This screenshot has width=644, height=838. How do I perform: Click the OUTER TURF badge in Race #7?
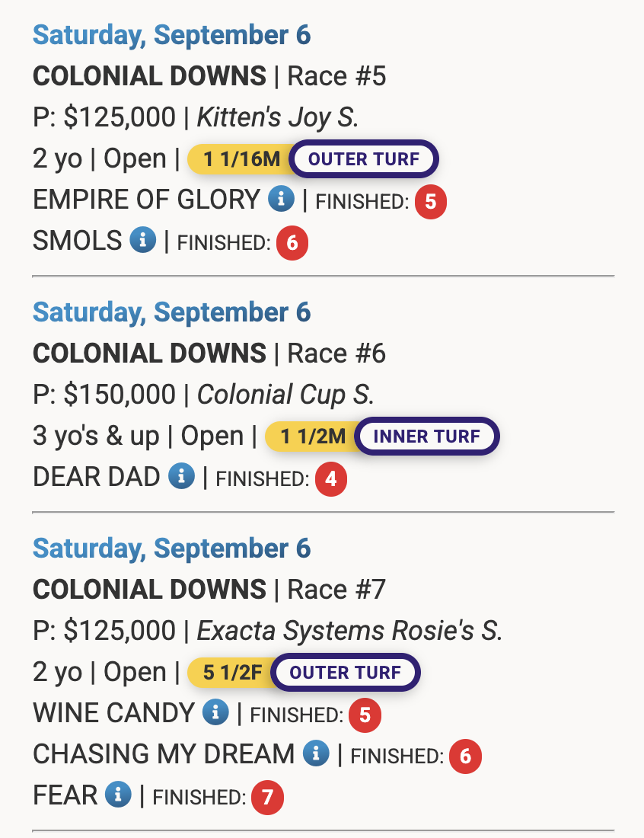(346, 673)
